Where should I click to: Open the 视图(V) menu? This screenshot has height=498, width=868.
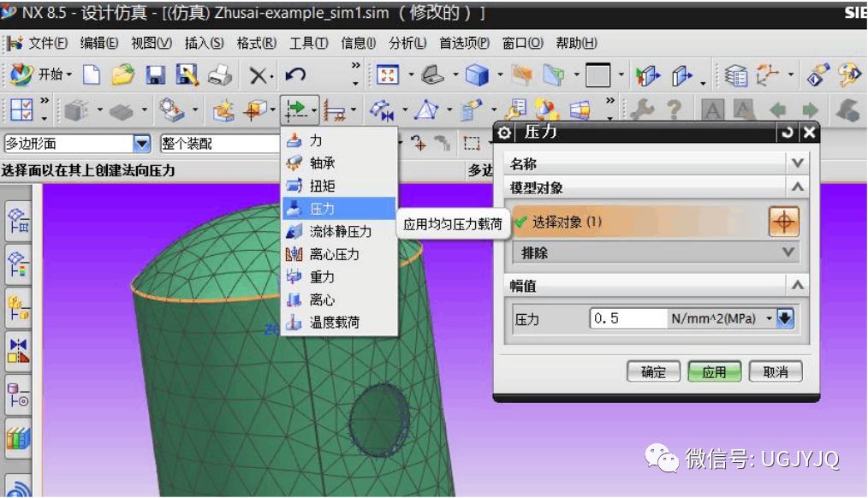[152, 43]
